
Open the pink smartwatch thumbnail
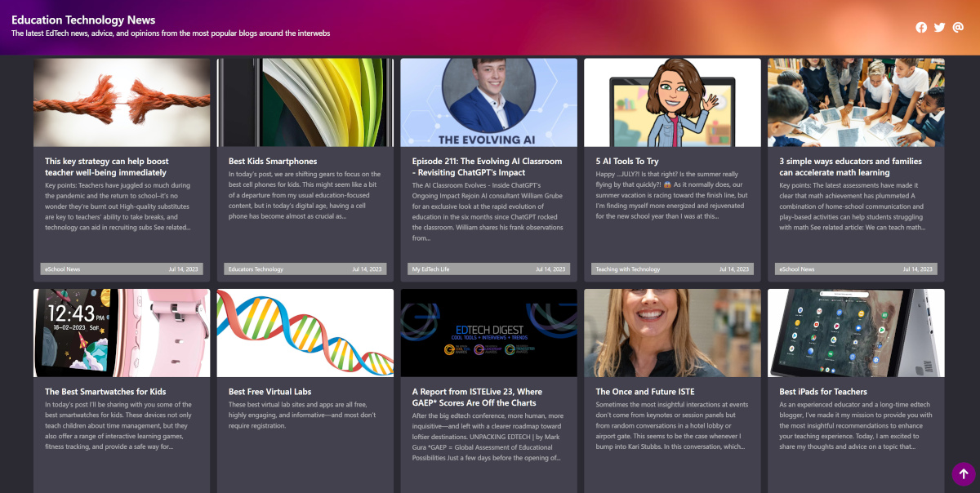[x=122, y=333]
